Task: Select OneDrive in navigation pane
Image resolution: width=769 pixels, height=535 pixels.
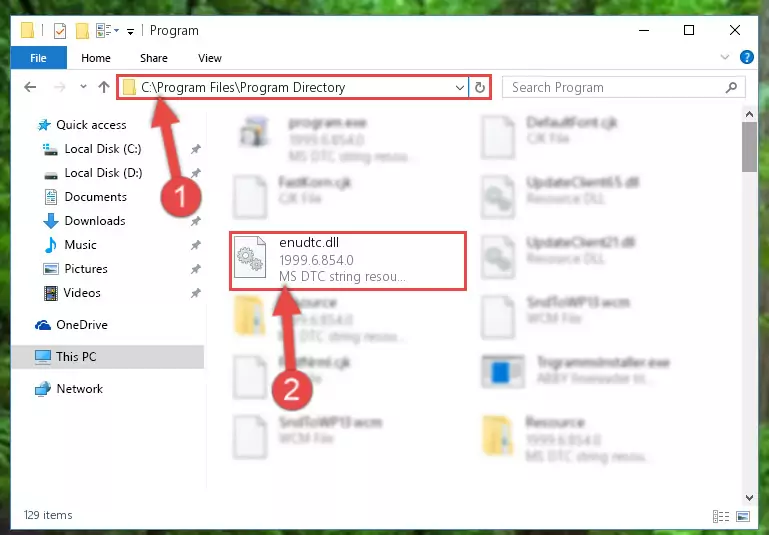Action: click(81, 325)
